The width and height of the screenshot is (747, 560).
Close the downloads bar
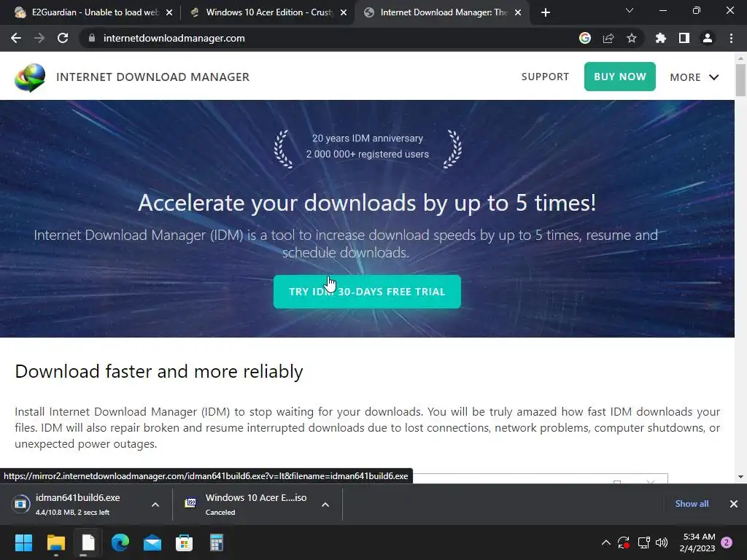(x=734, y=504)
